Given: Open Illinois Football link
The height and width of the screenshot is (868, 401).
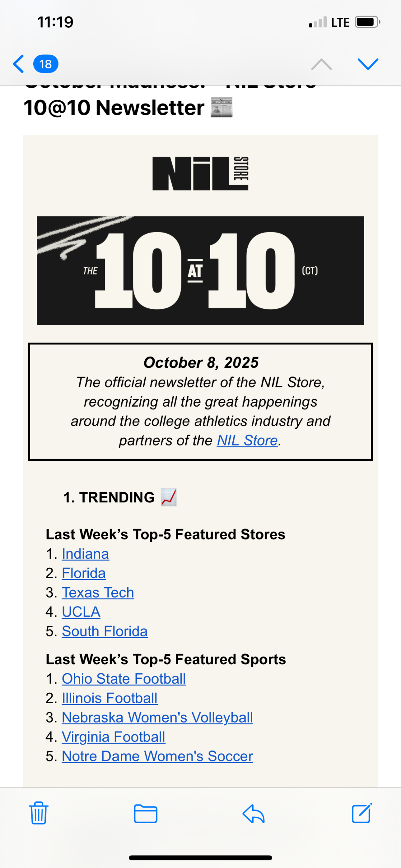Looking at the screenshot, I should point(110,698).
